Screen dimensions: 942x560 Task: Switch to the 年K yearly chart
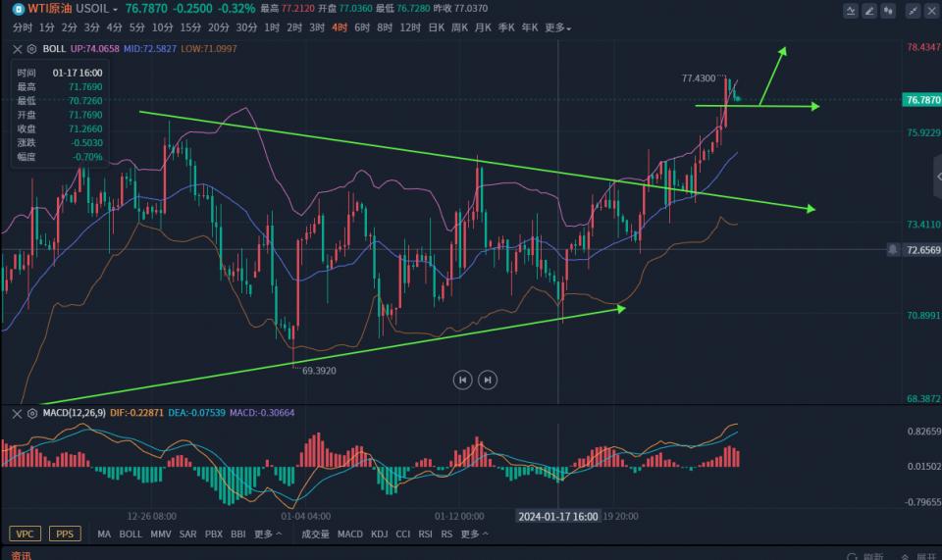point(530,27)
